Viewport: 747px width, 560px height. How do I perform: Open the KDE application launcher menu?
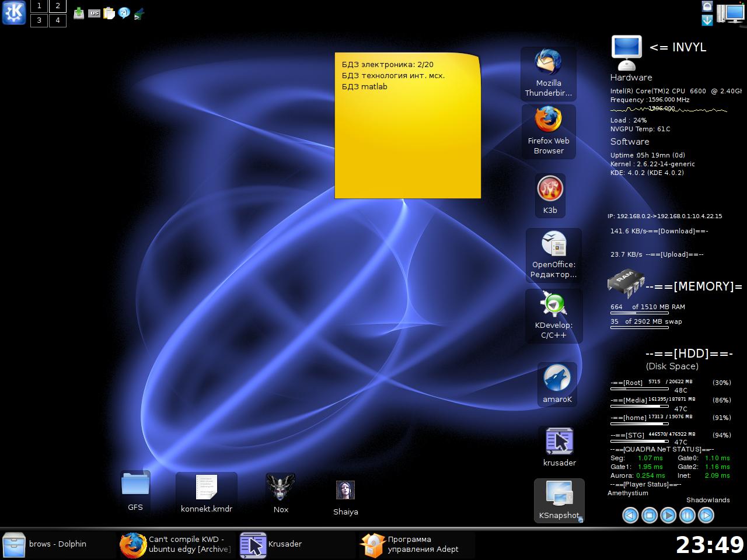coord(13,13)
